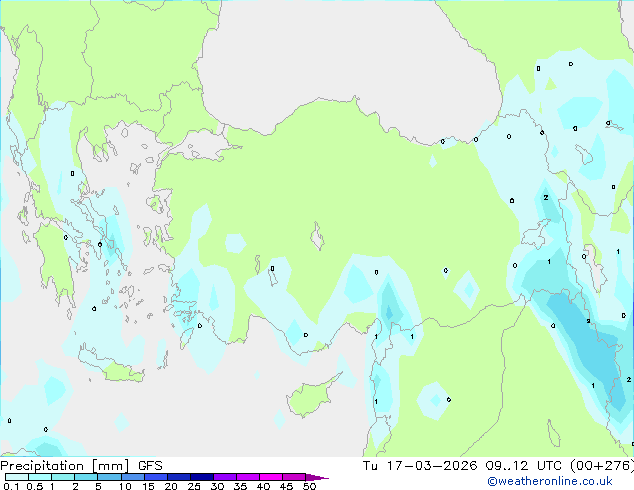Viewport: 634px width, 490px height.
Task: Click the legend swatch between 1 and 2
Action: 63,477
